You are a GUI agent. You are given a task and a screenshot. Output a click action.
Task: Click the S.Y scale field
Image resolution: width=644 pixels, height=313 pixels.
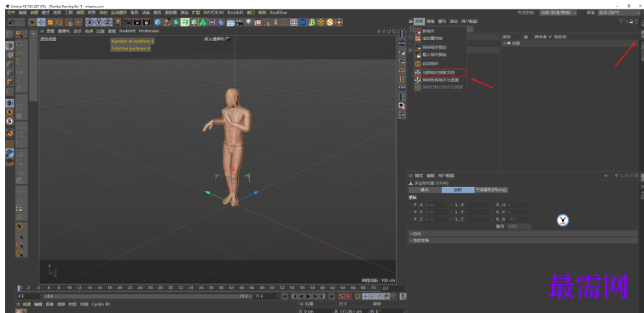coord(478,212)
